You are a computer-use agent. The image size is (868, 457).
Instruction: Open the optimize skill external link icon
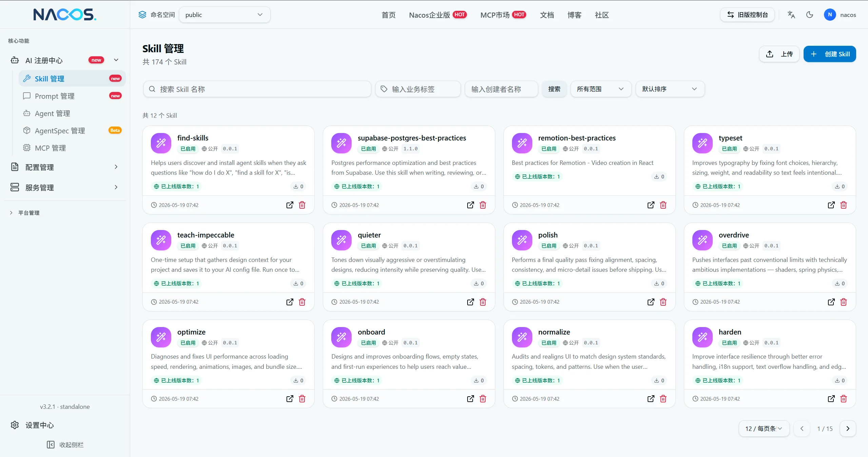click(290, 399)
